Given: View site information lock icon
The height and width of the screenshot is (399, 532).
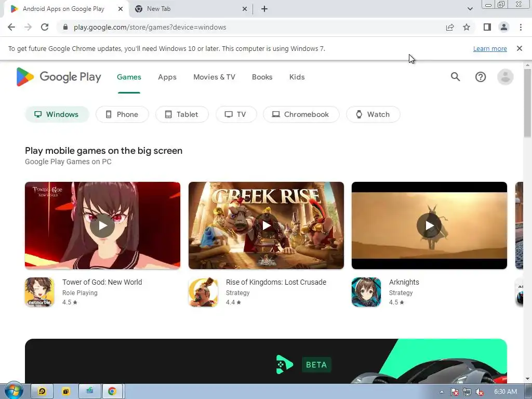Looking at the screenshot, I should click(65, 27).
